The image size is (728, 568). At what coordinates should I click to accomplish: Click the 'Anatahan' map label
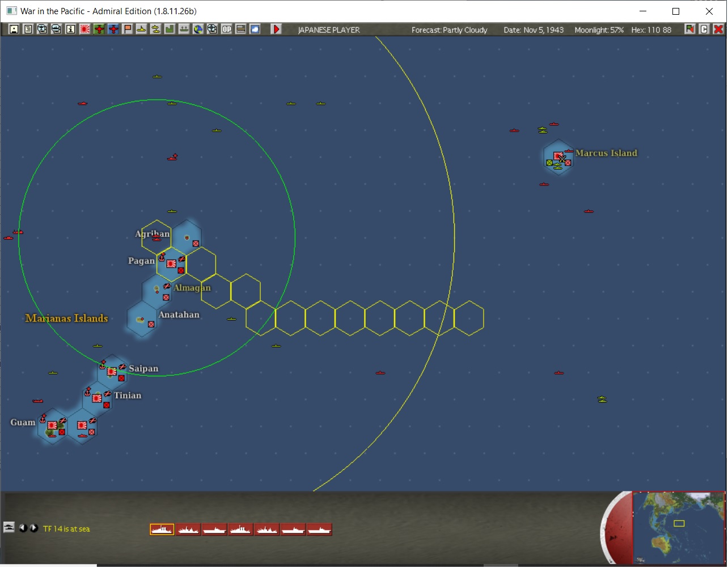pyautogui.click(x=179, y=315)
